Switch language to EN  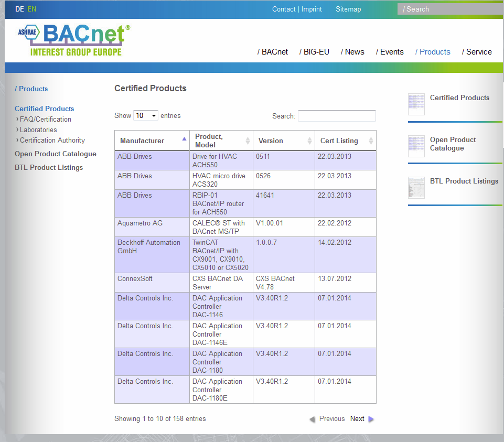[x=32, y=9]
